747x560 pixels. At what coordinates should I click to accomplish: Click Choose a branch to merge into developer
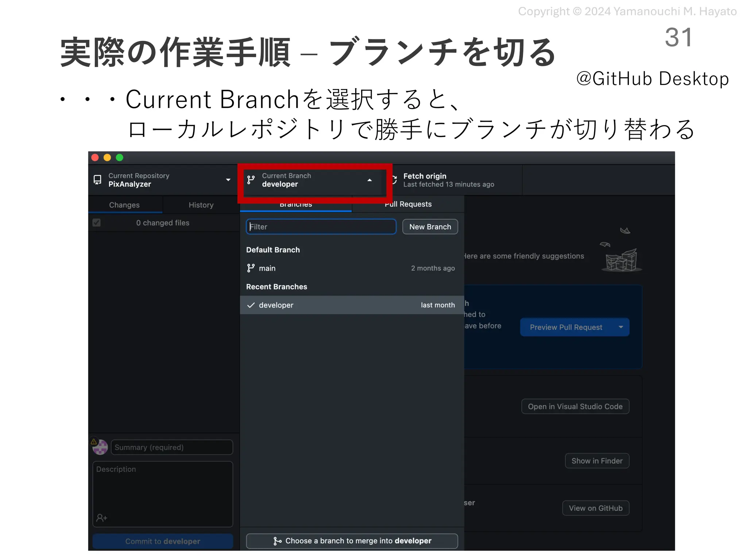coord(352,541)
